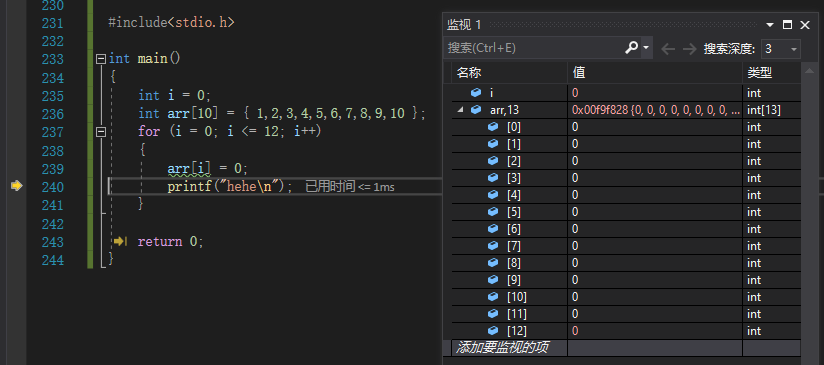Click the [11] row name in watch list
This screenshot has width=824, height=365.
(517, 314)
